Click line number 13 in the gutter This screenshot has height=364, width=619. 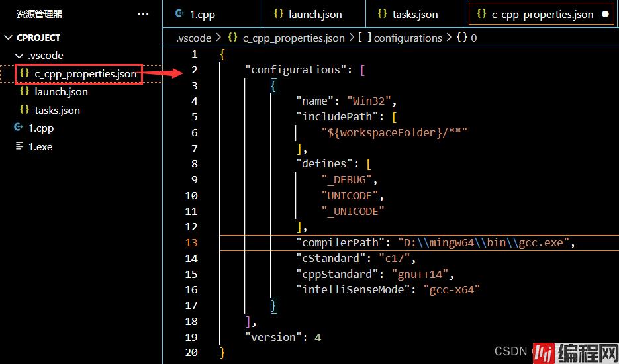(191, 242)
